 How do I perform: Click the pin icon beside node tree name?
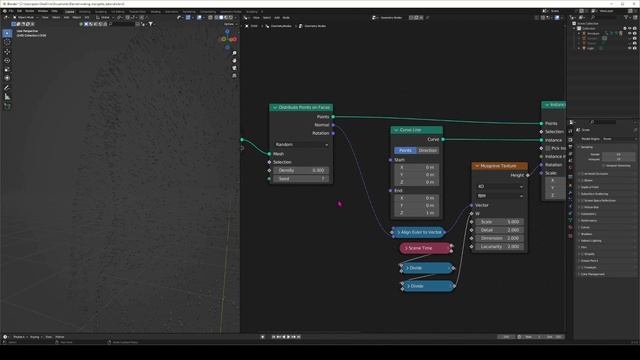coord(428,18)
